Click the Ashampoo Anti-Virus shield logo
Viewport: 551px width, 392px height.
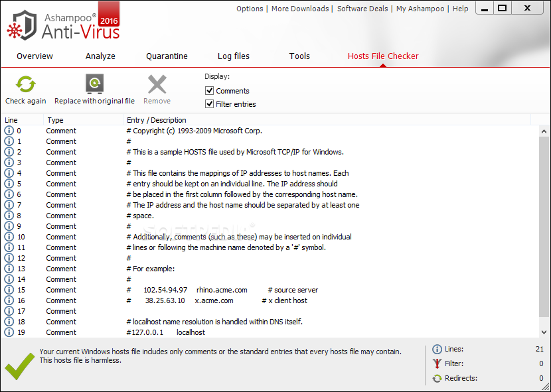[x=22, y=25]
